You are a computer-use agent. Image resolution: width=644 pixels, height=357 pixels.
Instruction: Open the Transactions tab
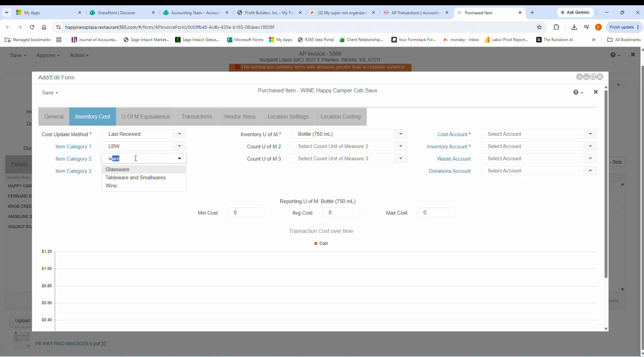(x=197, y=117)
